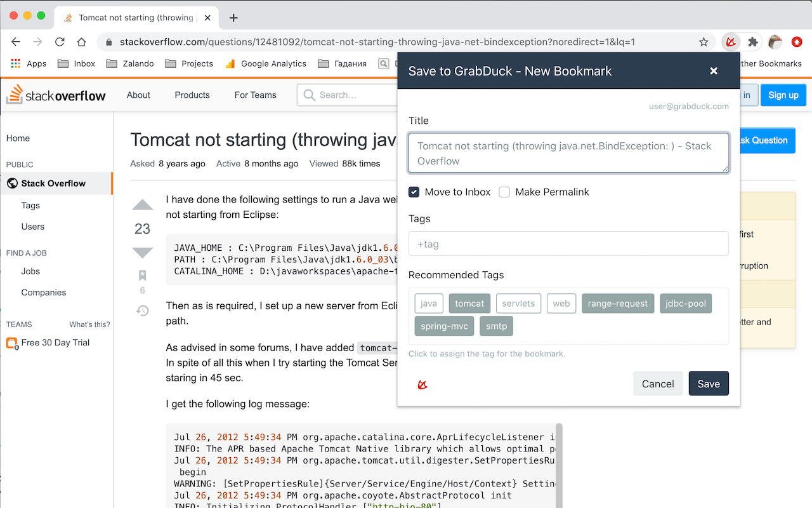Viewport: 812px width, 508px height.
Task: Open the For Teams menu item
Action: point(255,95)
